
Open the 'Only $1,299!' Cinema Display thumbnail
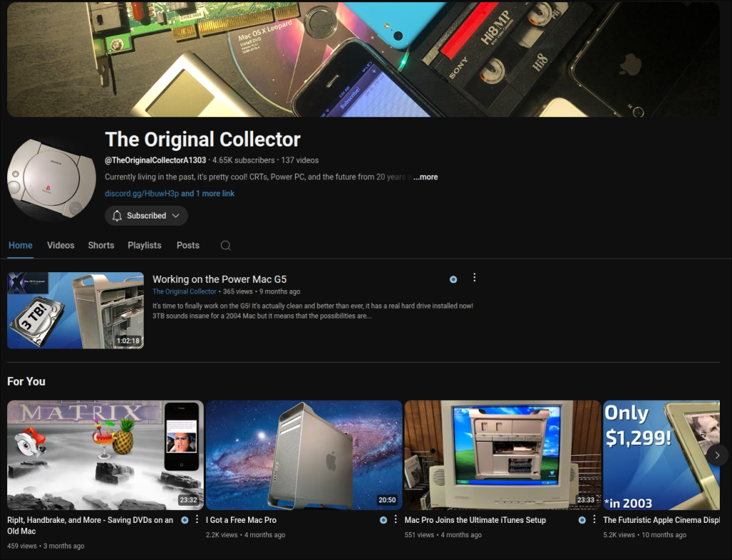661,455
